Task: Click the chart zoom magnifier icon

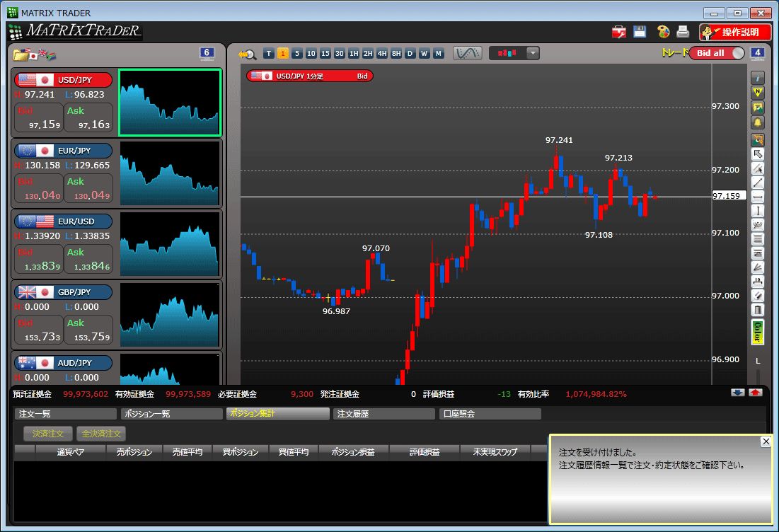Action: (x=247, y=54)
